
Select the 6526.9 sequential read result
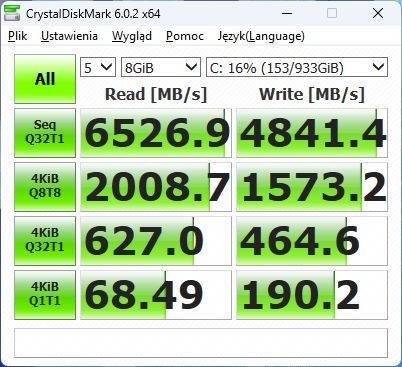(156, 133)
